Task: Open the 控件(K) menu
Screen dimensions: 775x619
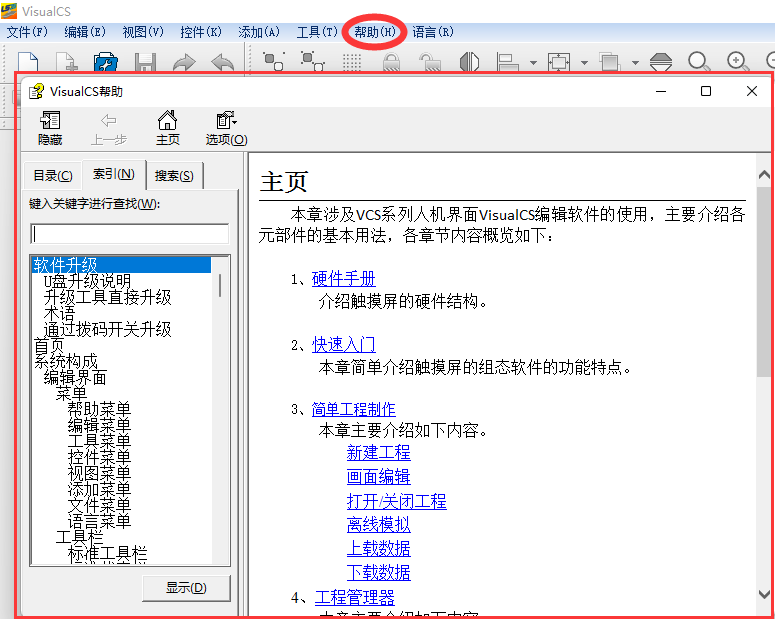Action: (x=201, y=32)
